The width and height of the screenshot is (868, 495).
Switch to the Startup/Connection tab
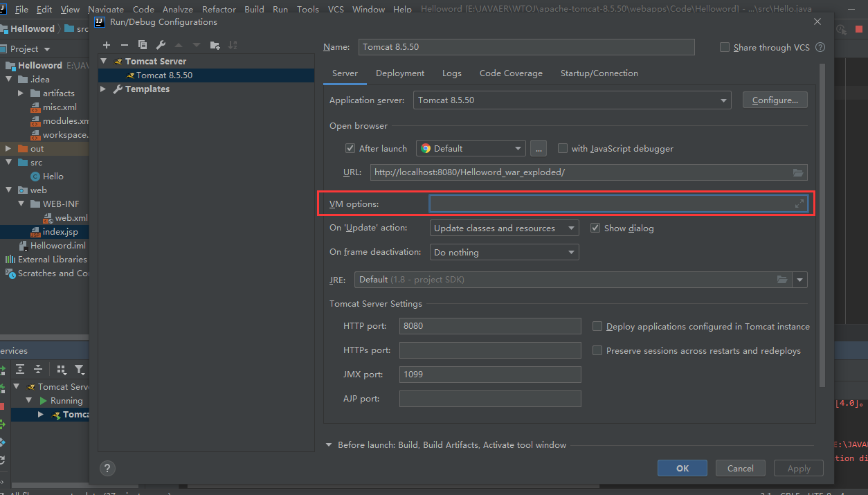point(599,73)
